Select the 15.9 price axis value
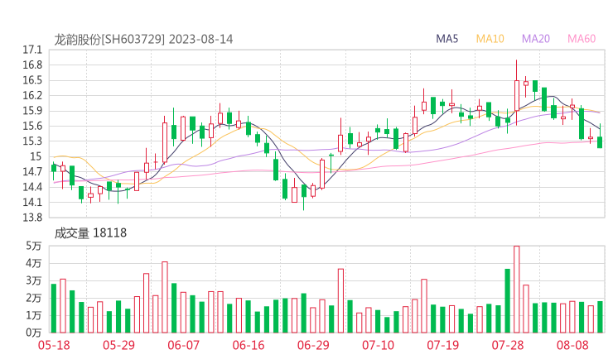 [x=32, y=111]
